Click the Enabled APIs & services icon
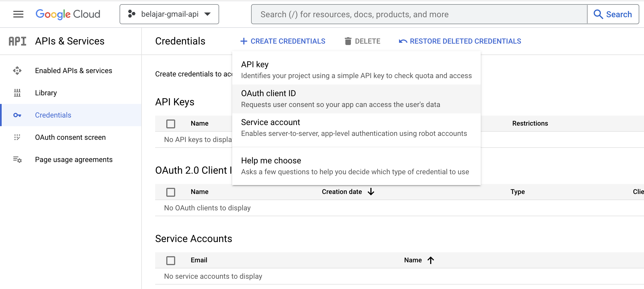Viewport: 644px width, 289px height. [x=17, y=71]
